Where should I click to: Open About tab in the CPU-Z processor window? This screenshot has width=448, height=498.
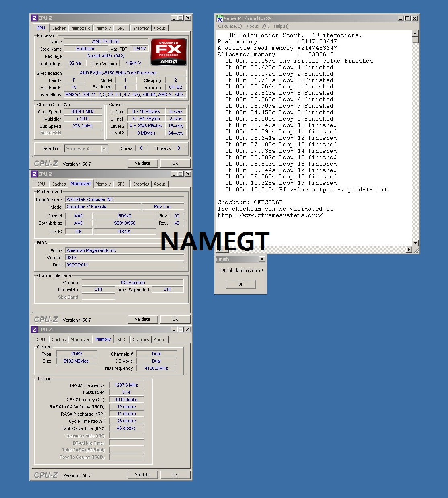pos(160,28)
